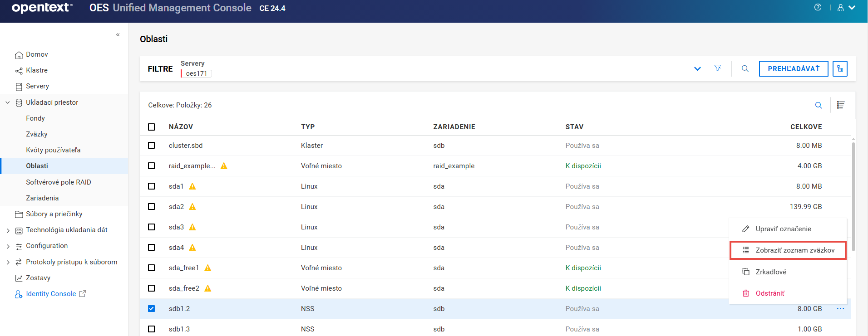This screenshot has width=868, height=336.
Task: Open the Identity Console link
Action: [x=51, y=294]
